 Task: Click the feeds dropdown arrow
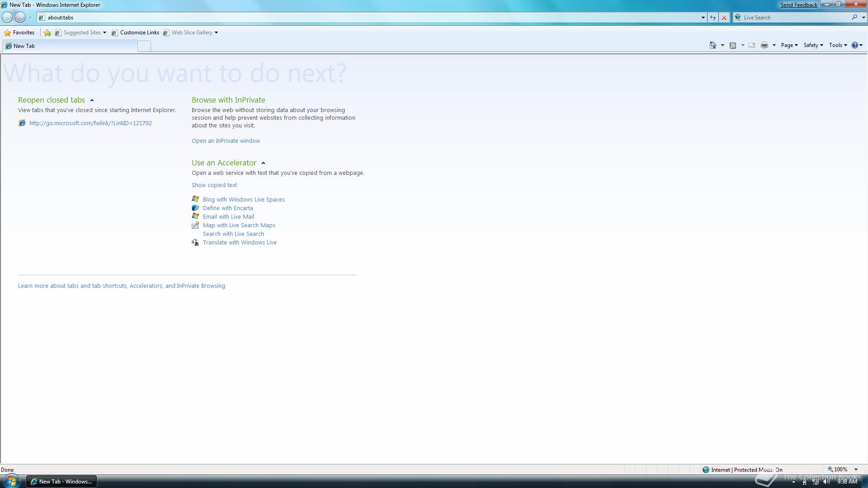point(743,45)
